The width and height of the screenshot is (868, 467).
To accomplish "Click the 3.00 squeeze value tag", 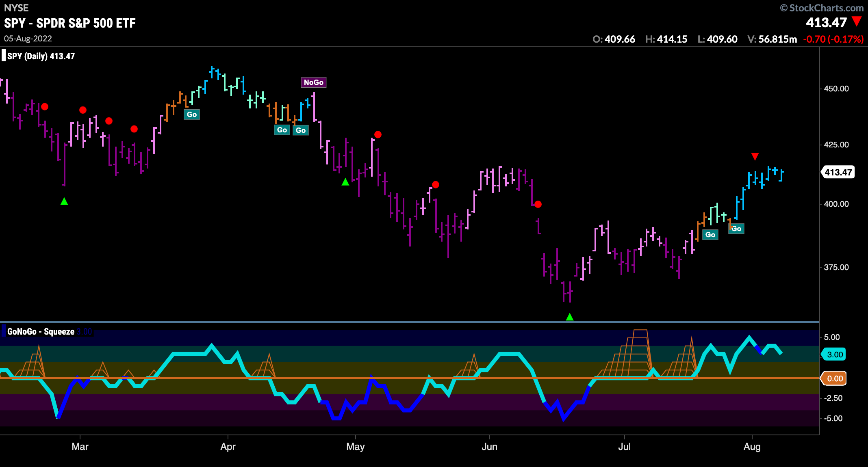I will pyautogui.click(x=834, y=355).
